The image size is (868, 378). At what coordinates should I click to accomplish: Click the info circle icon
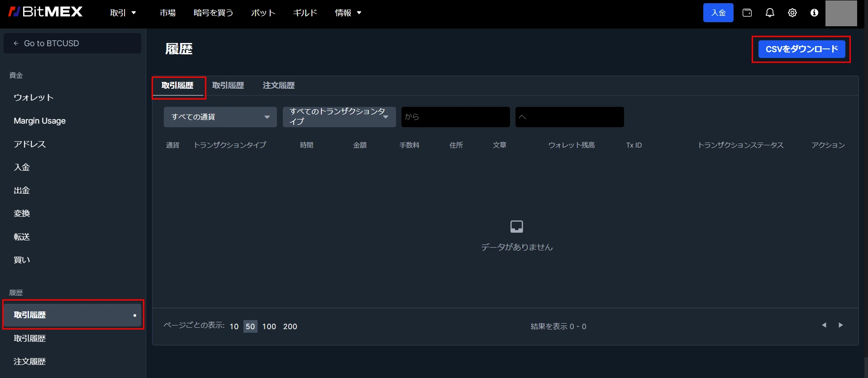coord(814,13)
